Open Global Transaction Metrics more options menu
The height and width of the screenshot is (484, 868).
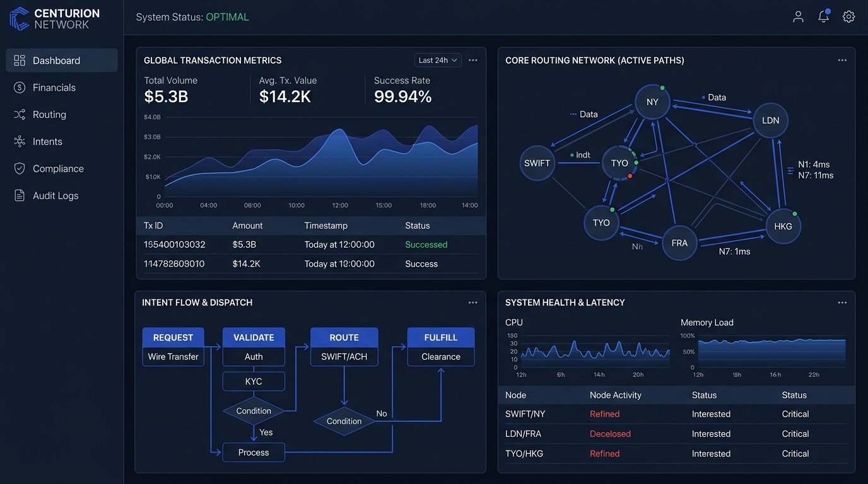[x=473, y=60]
